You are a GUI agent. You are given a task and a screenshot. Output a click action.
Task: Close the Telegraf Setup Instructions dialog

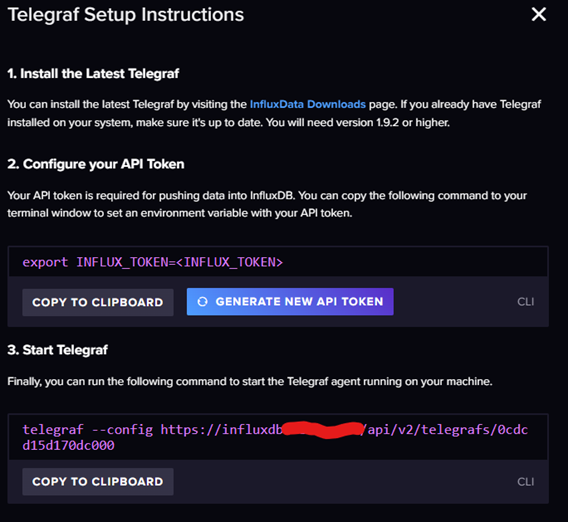[x=539, y=14]
